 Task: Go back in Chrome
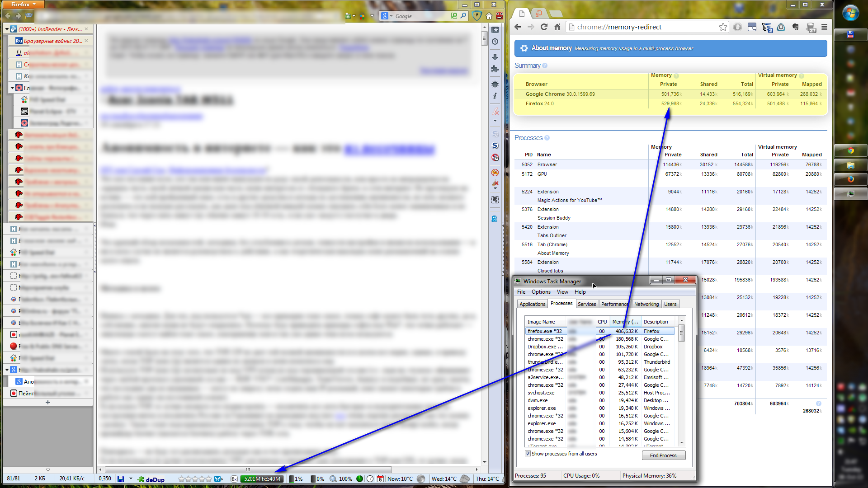point(518,27)
